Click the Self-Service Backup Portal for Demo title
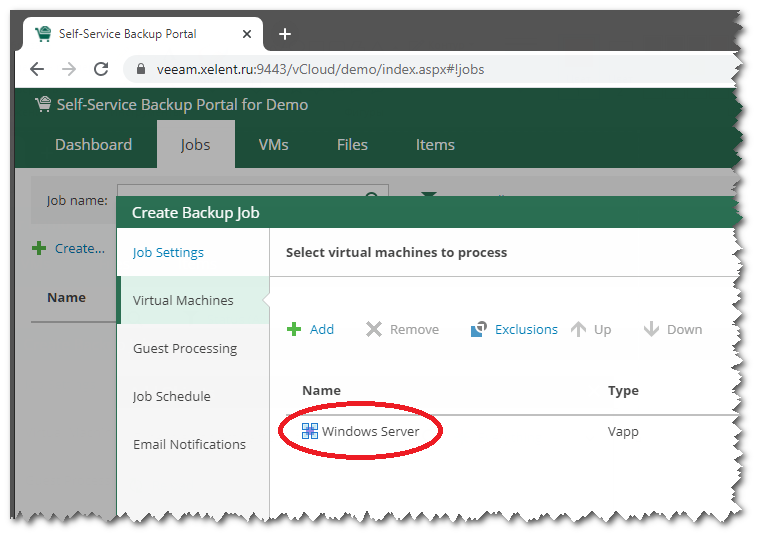The width and height of the screenshot is (760, 539). (x=182, y=104)
